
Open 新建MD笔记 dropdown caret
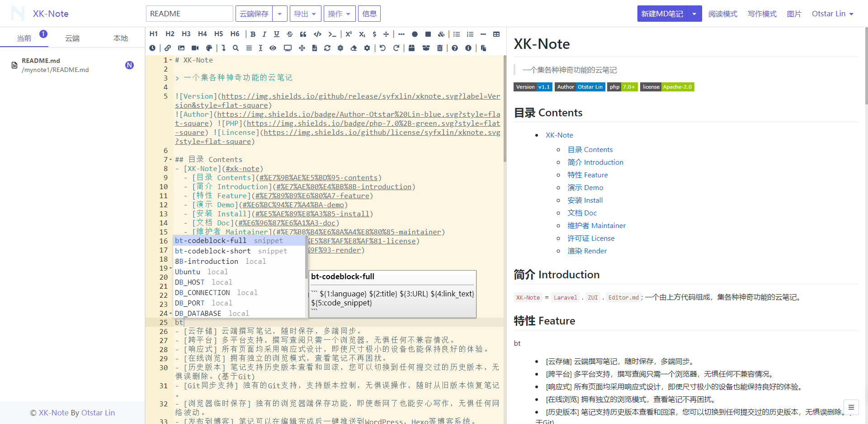[694, 14]
